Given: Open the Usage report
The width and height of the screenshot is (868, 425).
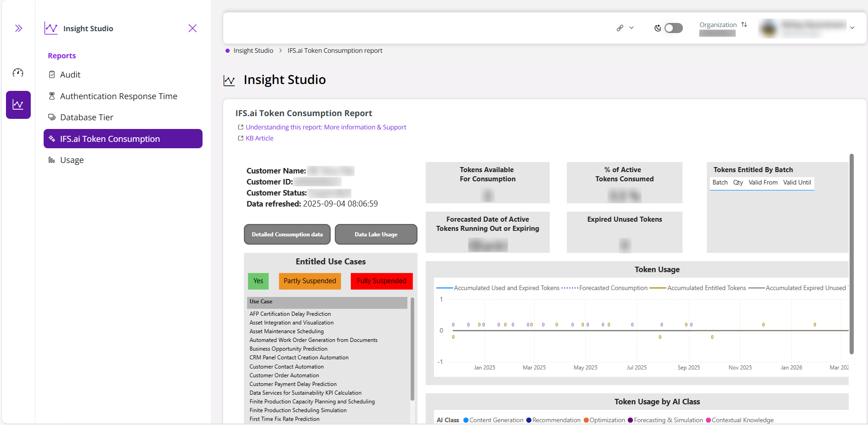Looking at the screenshot, I should (x=72, y=160).
